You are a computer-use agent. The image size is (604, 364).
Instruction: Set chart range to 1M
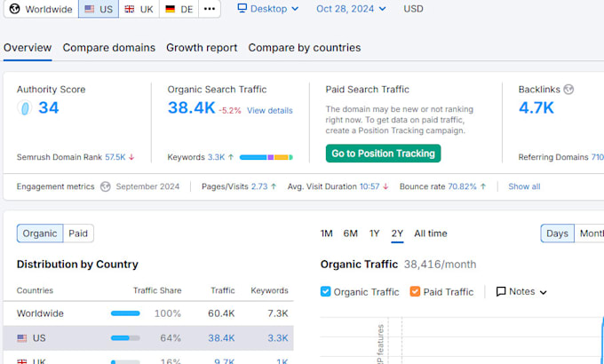point(326,233)
